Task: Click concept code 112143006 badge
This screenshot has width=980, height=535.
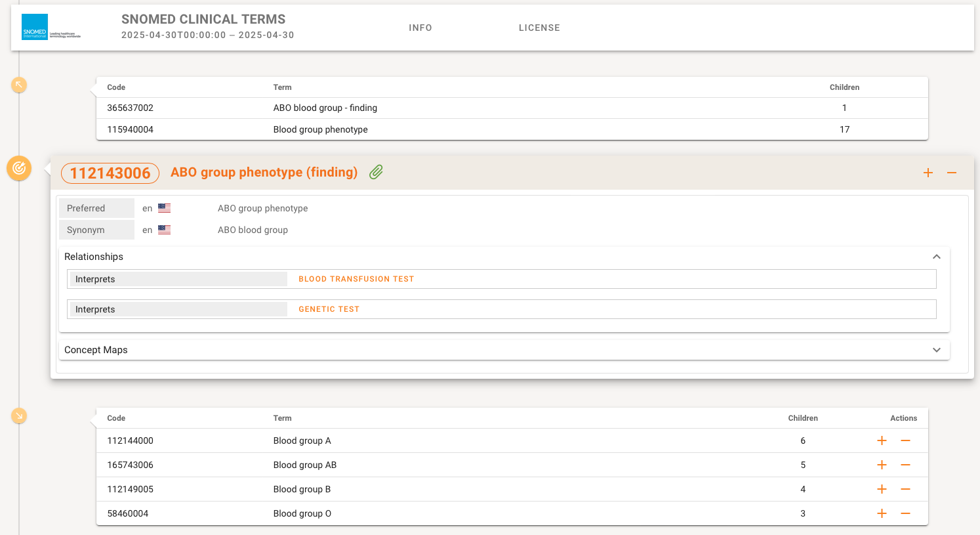Action: click(110, 173)
